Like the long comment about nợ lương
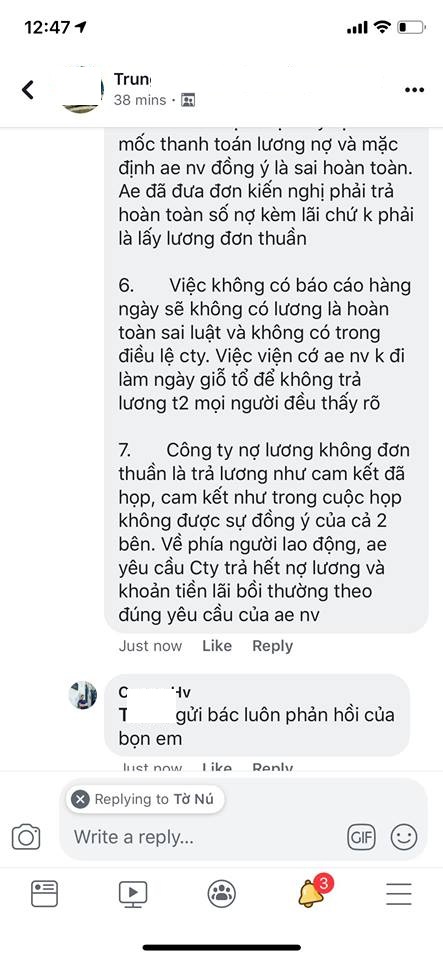 pyautogui.click(x=217, y=646)
